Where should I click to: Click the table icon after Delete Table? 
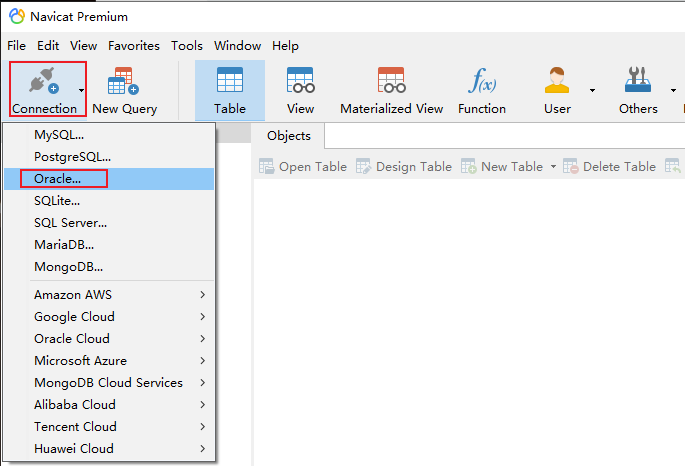(x=672, y=166)
